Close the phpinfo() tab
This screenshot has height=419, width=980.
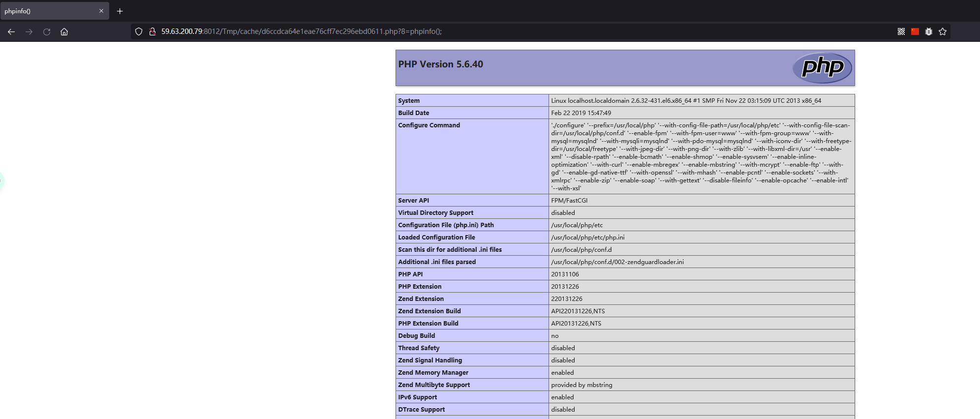click(101, 11)
